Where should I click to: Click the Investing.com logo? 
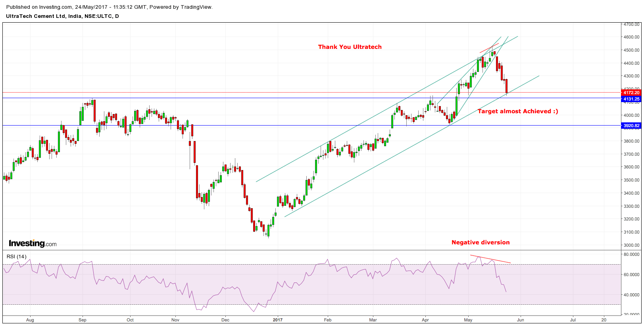tap(33, 243)
